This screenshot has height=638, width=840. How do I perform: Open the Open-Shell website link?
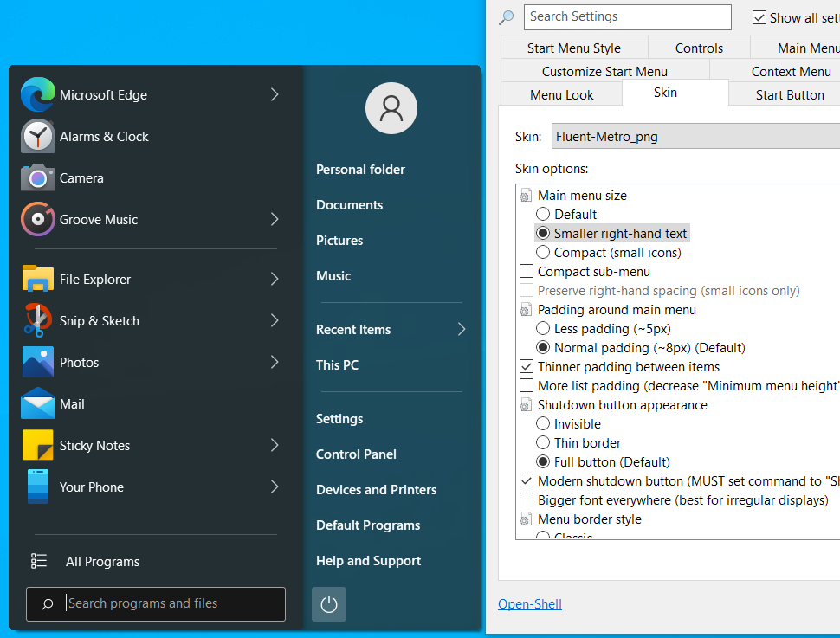530,603
